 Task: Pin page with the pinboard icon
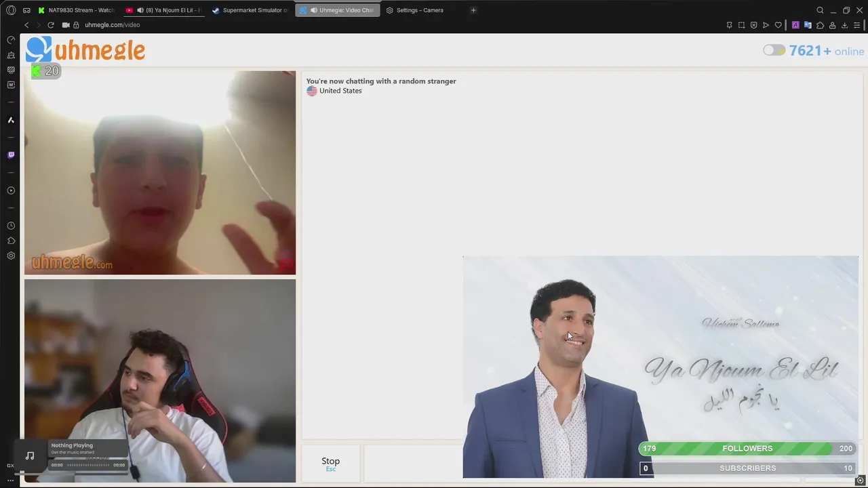pyautogui.click(x=729, y=25)
